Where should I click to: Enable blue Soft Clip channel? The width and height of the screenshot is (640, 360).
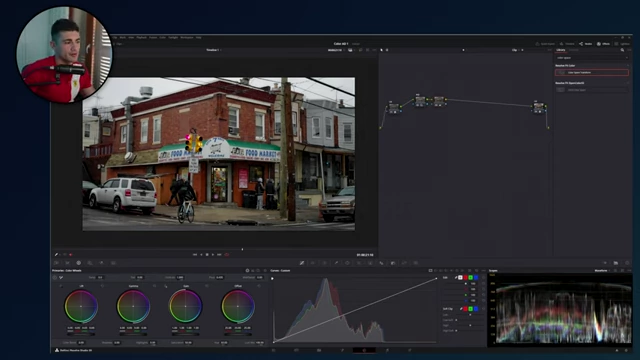click(x=476, y=309)
